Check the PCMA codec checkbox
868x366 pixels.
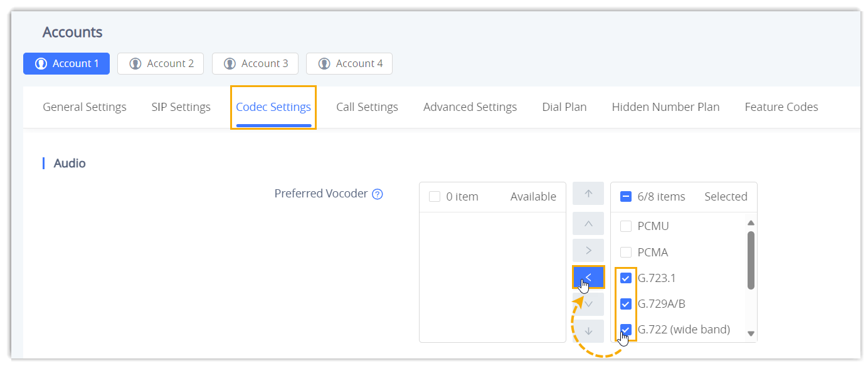coord(625,253)
